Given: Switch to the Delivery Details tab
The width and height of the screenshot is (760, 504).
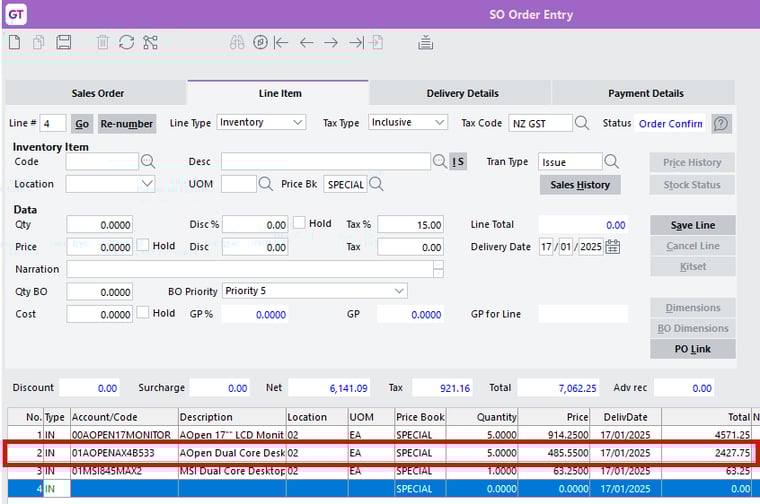Looking at the screenshot, I should [x=462, y=93].
